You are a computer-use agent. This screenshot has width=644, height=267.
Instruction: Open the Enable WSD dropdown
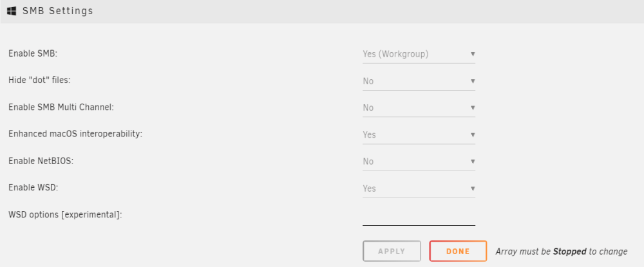(x=419, y=189)
